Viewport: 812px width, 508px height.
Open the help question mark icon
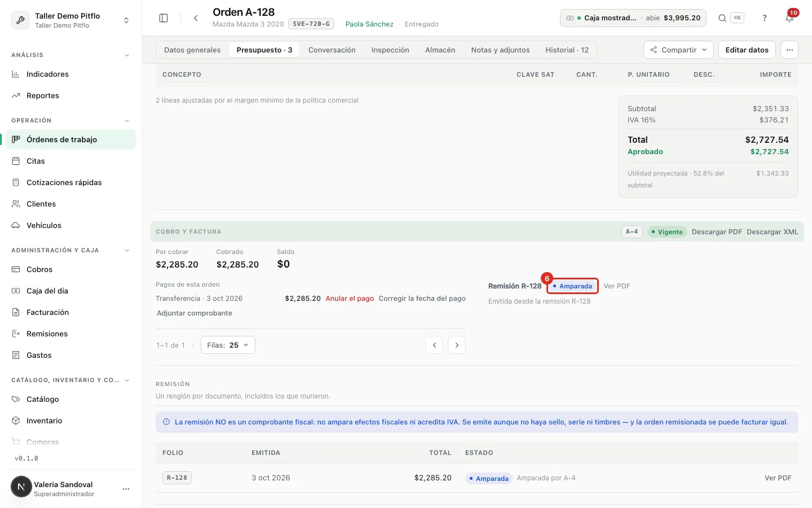pyautogui.click(x=765, y=18)
